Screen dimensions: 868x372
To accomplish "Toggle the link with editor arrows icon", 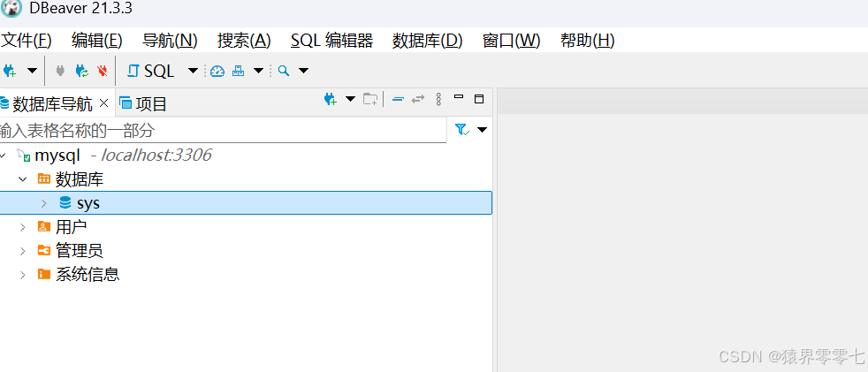I will coord(418,100).
